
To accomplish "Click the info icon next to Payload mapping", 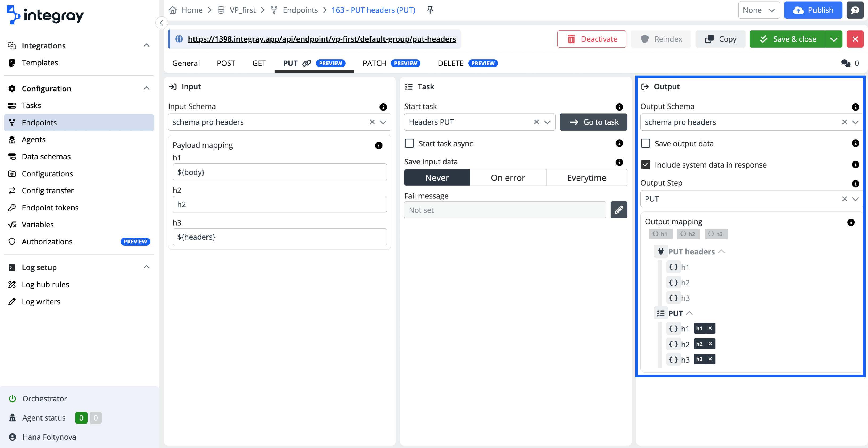I will point(379,146).
